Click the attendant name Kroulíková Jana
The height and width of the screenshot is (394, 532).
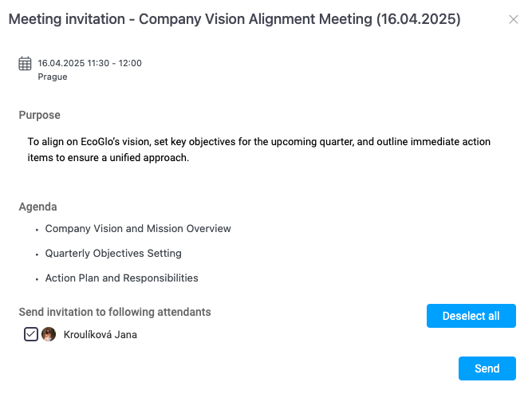coord(100,335)
